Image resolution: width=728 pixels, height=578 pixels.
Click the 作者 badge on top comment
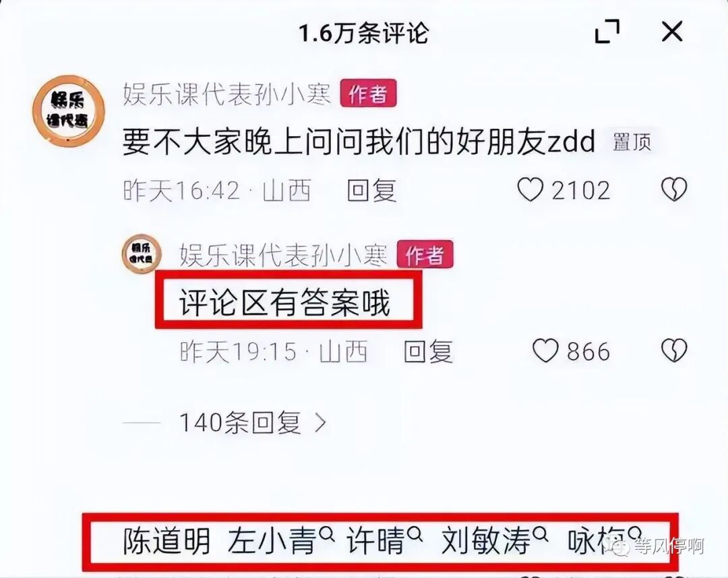[x=368, y=93]
